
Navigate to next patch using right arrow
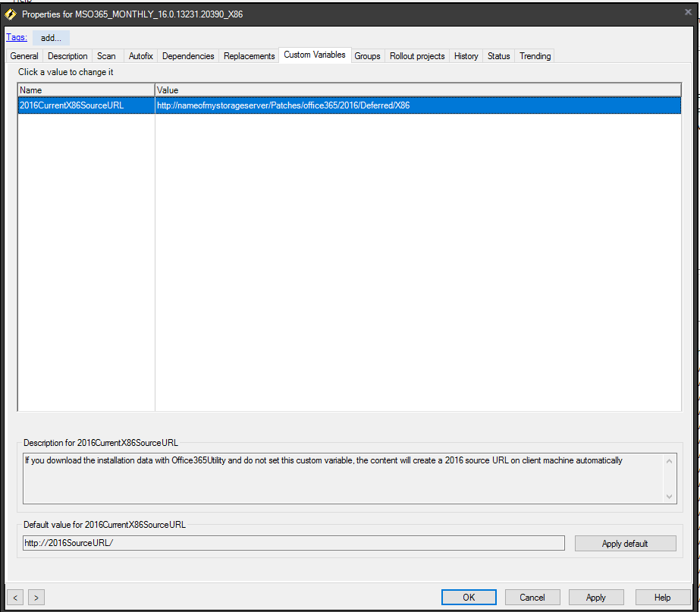click(x=36, y=597)
